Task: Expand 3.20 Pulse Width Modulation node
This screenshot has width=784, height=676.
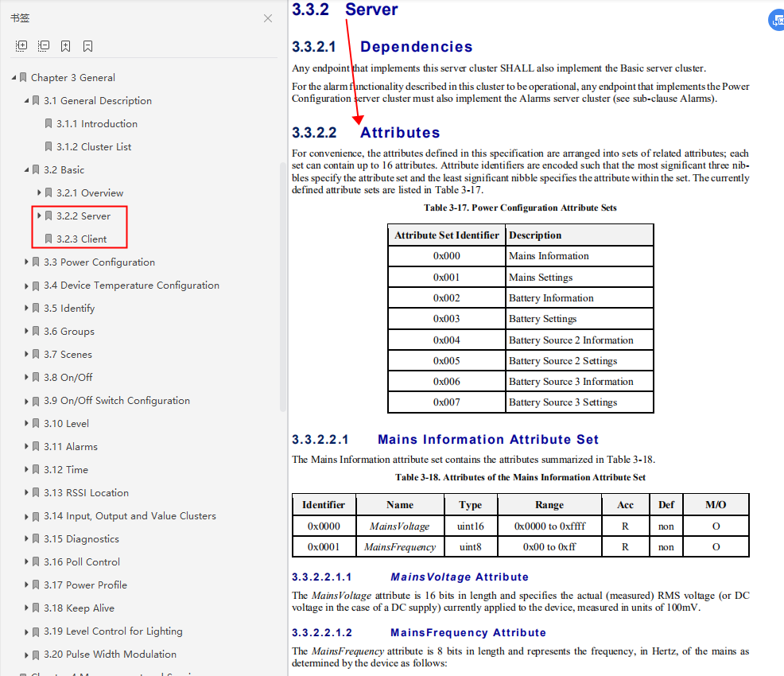Action: point(26,655)
